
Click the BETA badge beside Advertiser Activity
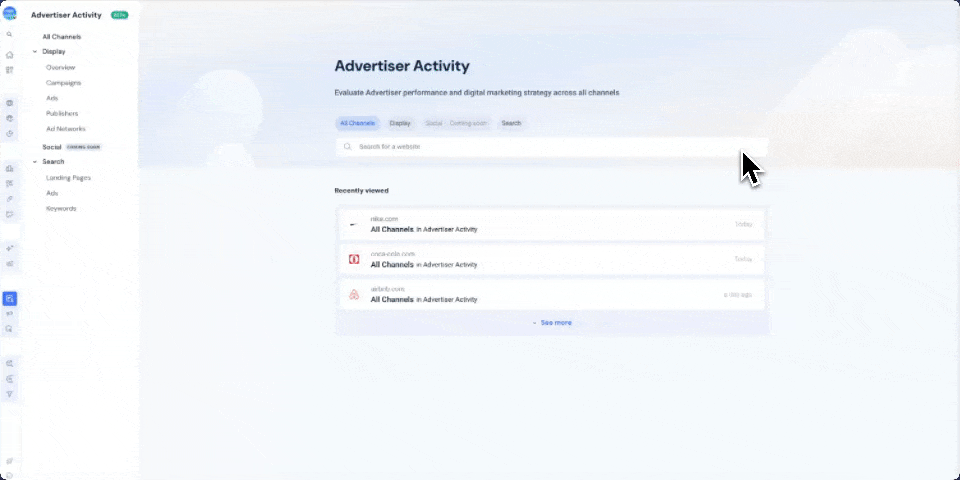[119, 15]
